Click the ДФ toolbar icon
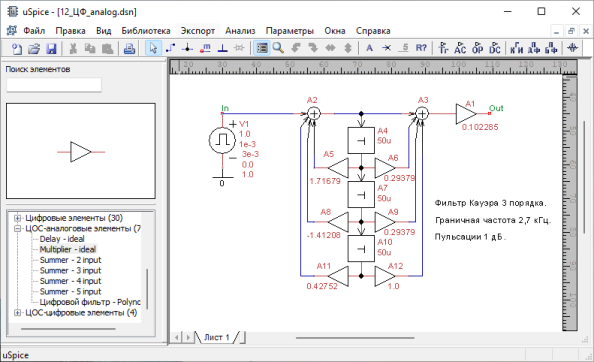 click(x=534, y=48)
